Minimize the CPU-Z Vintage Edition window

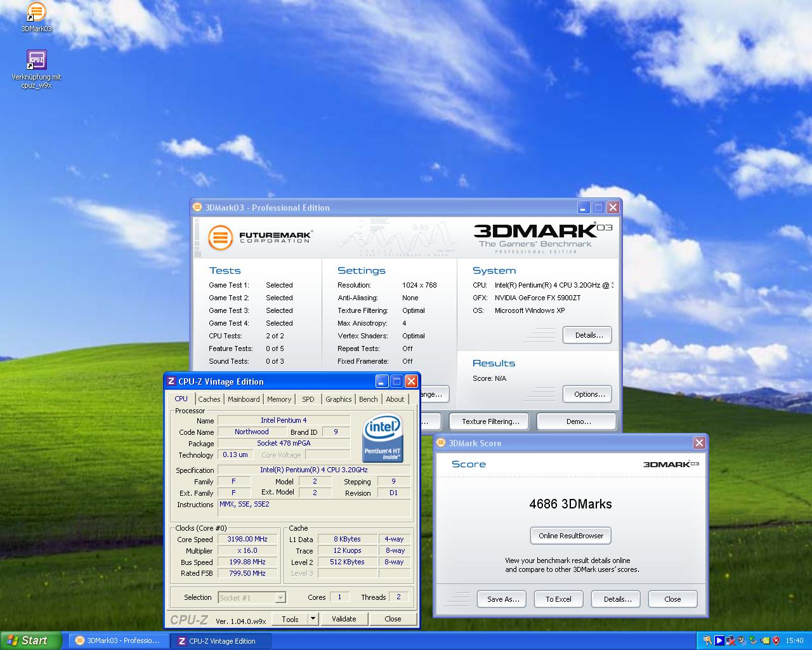coord(382,381)
